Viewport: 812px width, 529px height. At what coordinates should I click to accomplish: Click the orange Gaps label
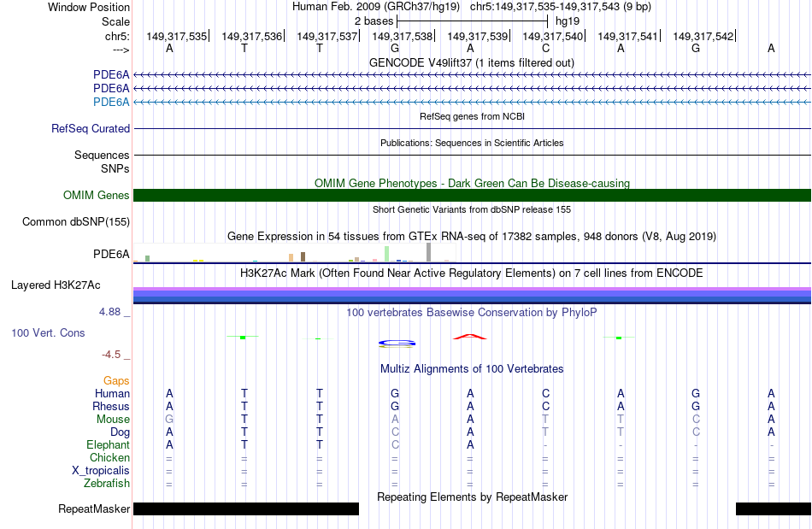116,381
